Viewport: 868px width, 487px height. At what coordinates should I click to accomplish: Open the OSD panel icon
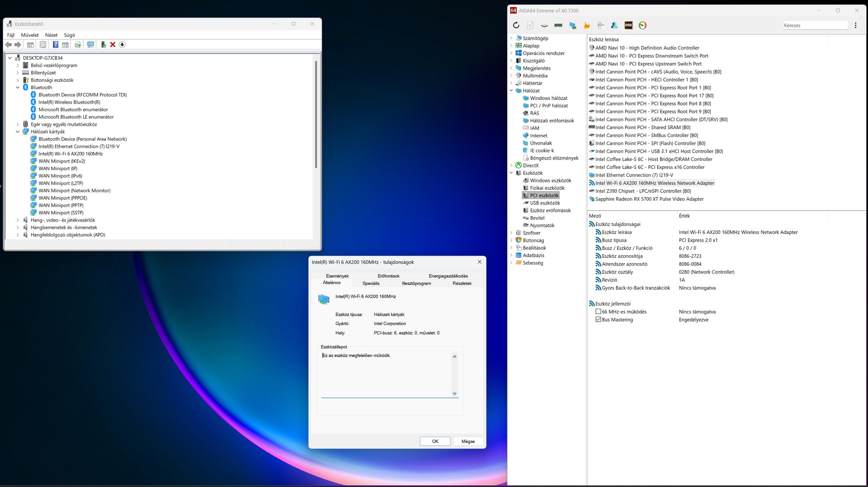click(x=628, y=26)
